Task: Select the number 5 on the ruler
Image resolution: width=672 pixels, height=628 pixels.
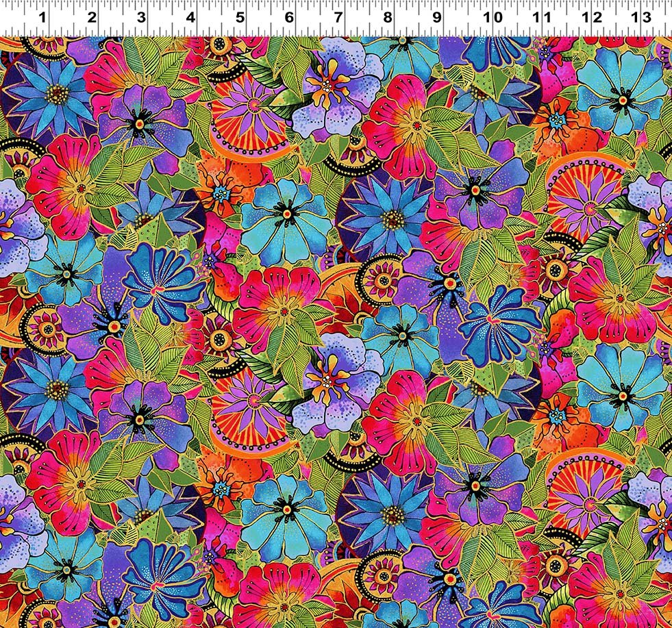Action: 240,18
